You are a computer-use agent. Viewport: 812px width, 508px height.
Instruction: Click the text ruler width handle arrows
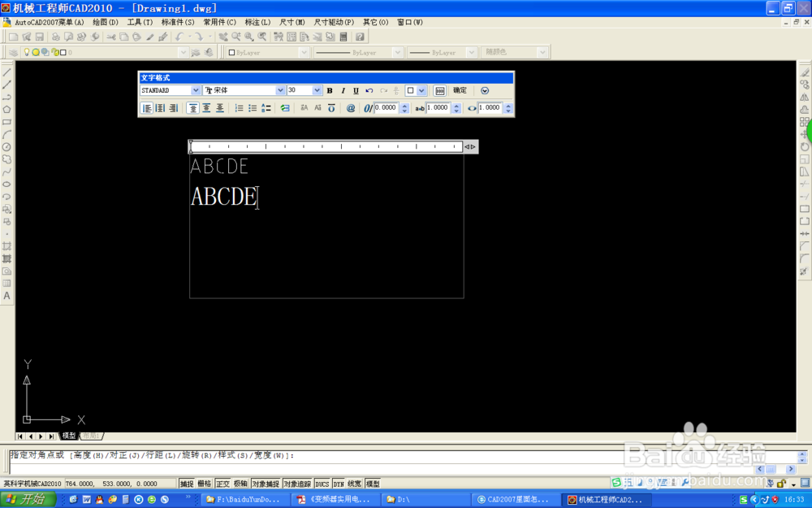pyautogui.click(x=470, y=146)
